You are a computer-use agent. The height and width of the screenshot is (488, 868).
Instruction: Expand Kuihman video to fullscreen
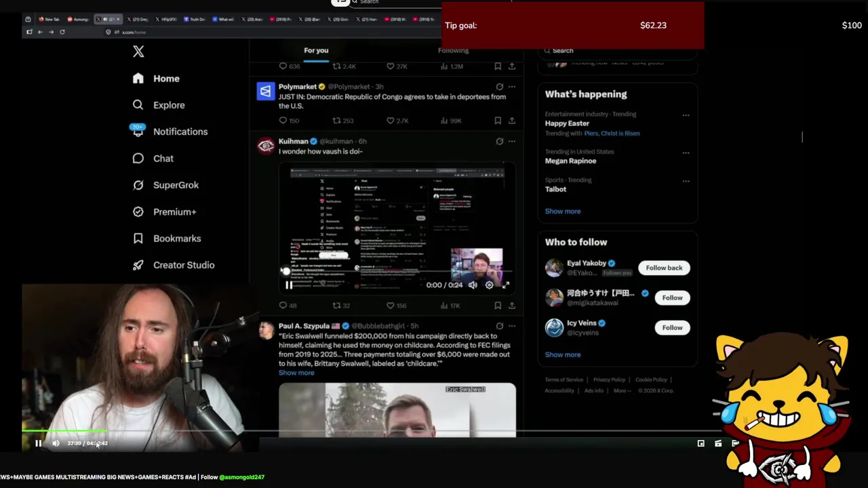[505, 285]
